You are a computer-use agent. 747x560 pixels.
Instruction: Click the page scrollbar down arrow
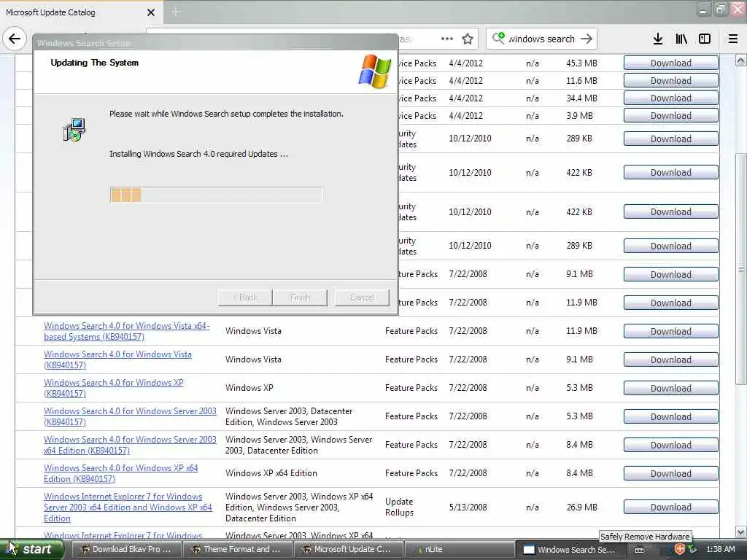coord(741,532)
